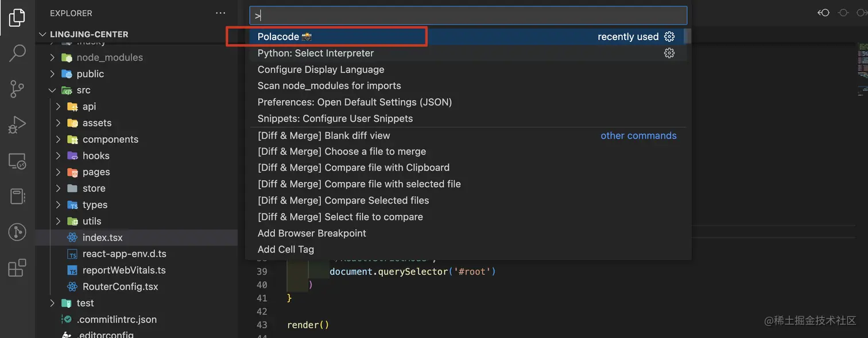Click the Accounts icon in the activity bar

point(17,232)
